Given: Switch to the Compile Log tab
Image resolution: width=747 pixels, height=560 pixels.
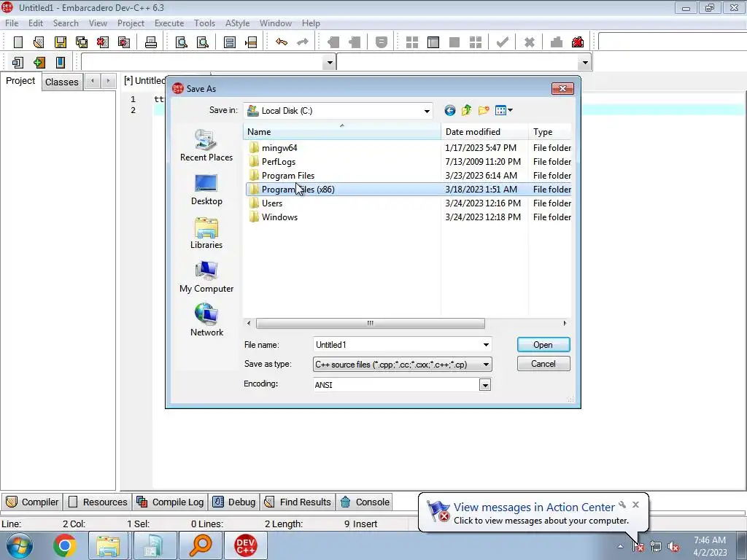Looking at the screenshot, I should 171,502.
